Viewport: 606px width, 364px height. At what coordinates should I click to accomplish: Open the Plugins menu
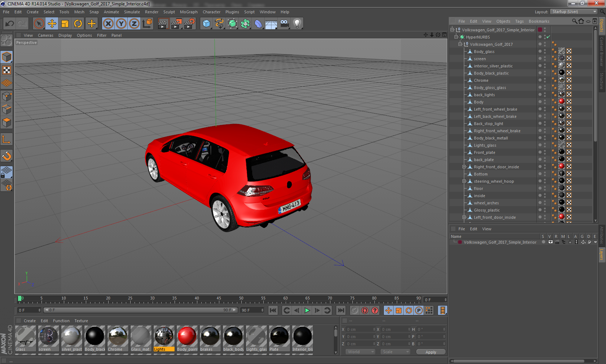232,12
